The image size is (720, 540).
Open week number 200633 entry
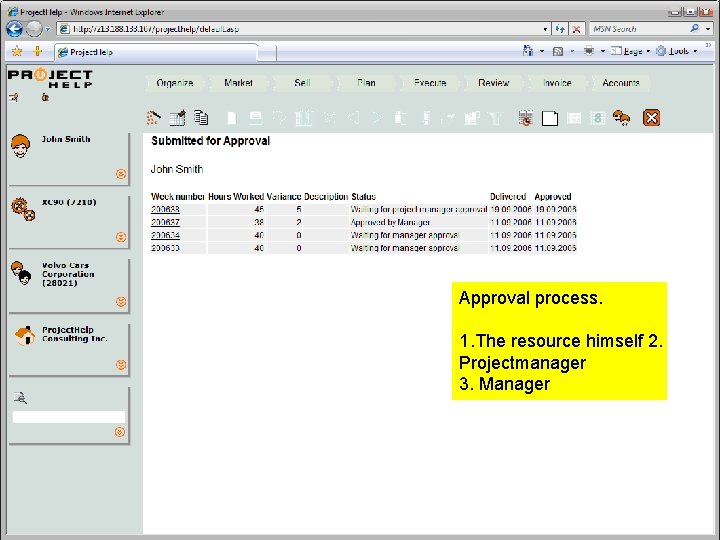coord(165,248)
